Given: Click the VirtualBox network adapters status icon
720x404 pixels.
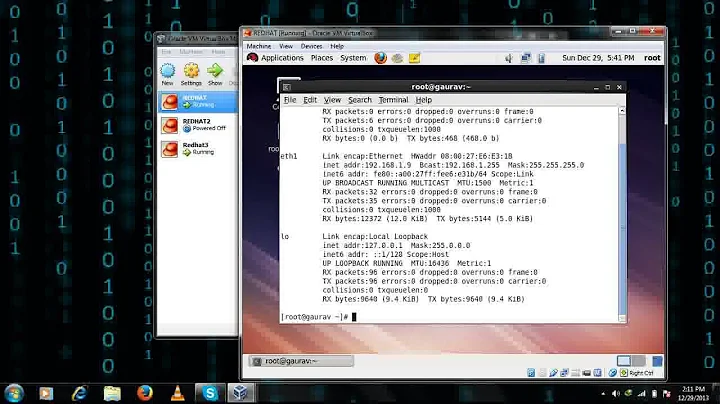Looking at the screenshot, I should 564,373.
